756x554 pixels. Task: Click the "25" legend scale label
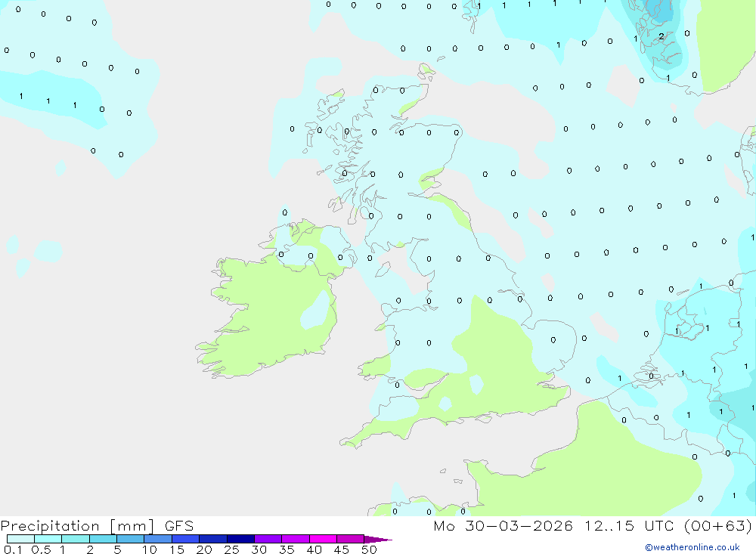point(231,549)
